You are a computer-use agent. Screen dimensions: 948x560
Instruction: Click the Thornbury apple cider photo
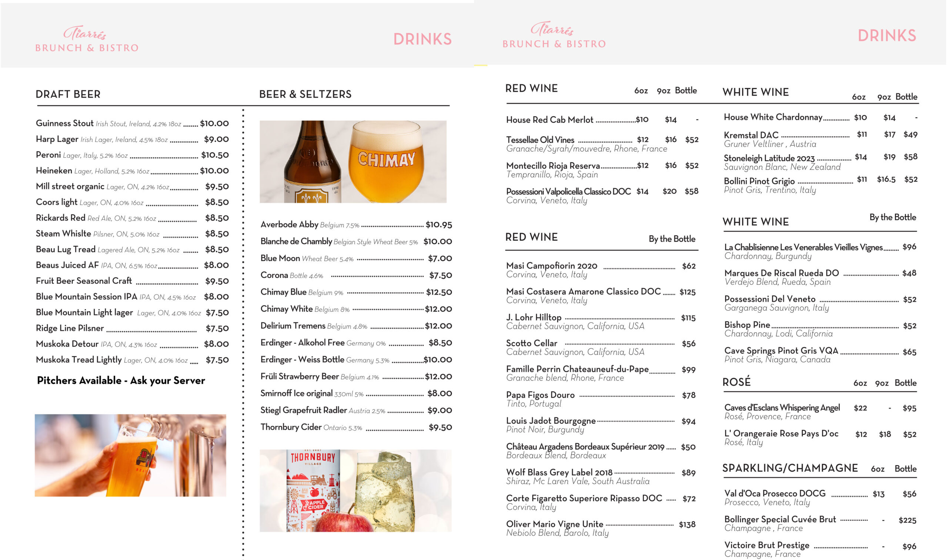coord(355,490)
